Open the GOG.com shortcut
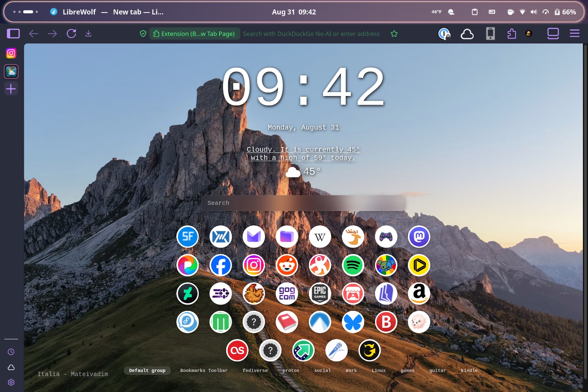The height and width of the screenshot is (392, 588). [287, 294]
